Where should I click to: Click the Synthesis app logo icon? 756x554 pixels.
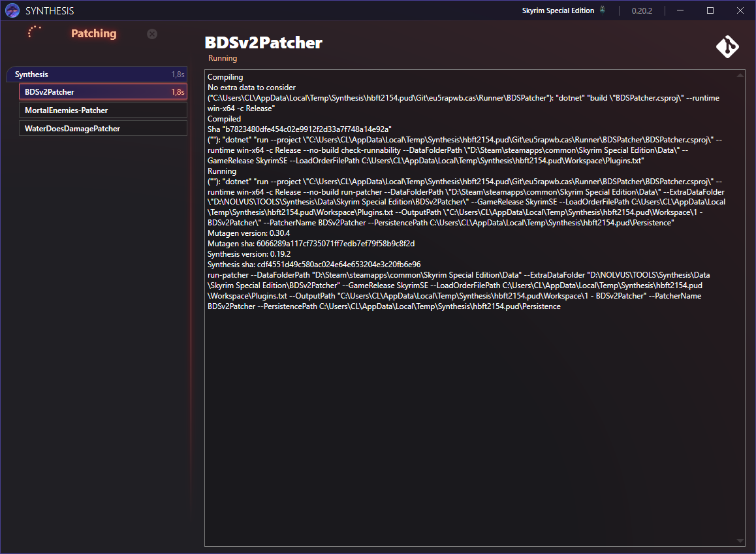tap(12, 10)
